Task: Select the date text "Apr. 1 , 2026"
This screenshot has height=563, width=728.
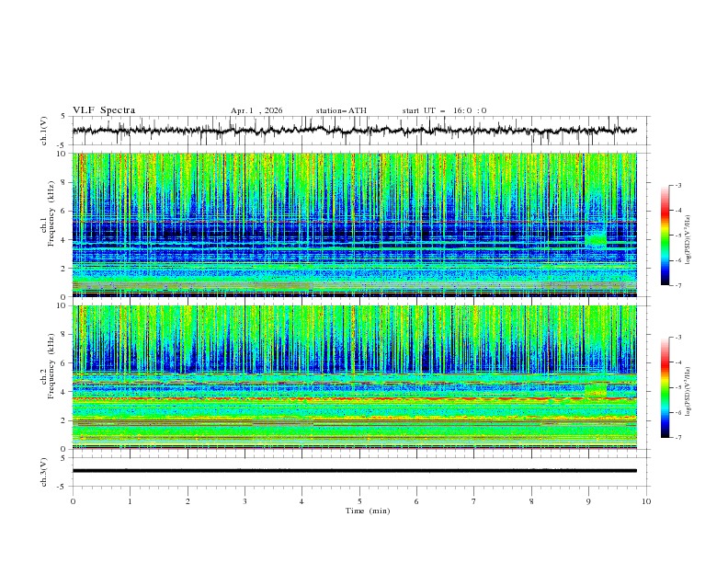Action: (256, 110)
